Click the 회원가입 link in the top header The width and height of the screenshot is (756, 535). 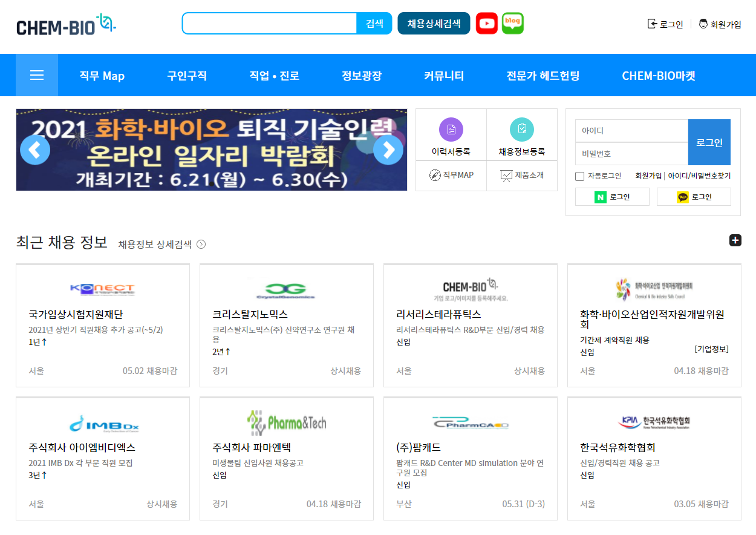click(720, 24)
